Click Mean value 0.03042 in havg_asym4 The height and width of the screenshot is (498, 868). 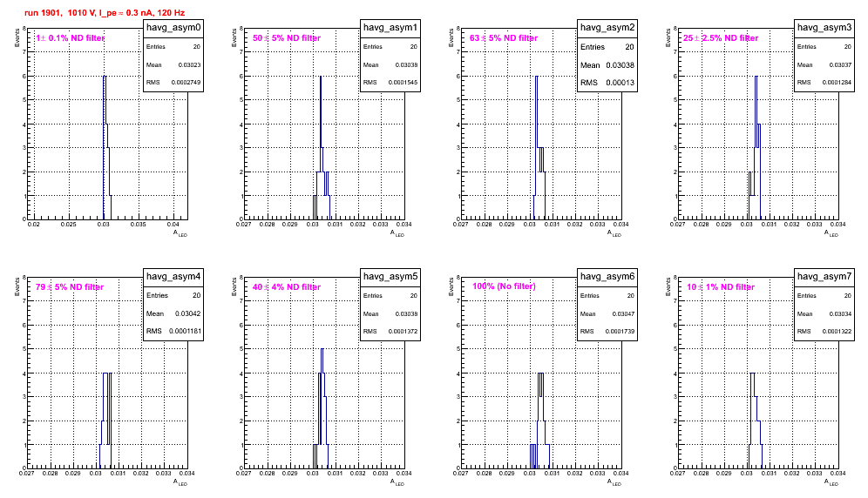(x=187, y=313)
